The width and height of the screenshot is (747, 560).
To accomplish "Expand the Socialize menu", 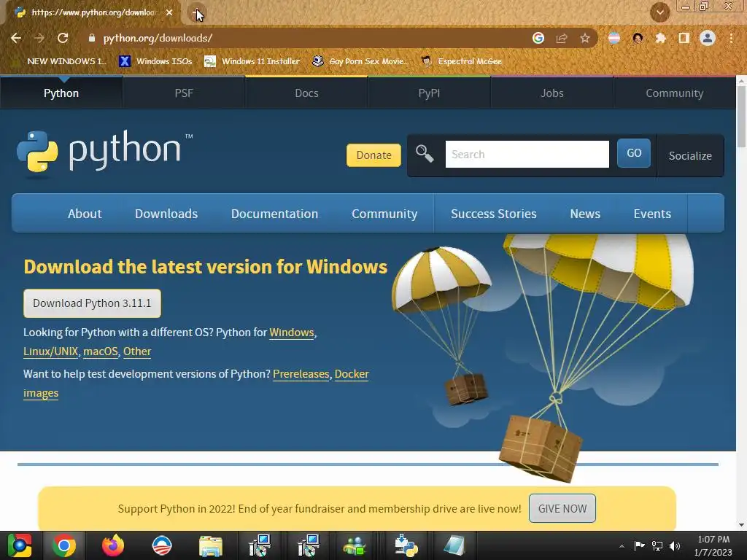I will click(x=690, y=156).
